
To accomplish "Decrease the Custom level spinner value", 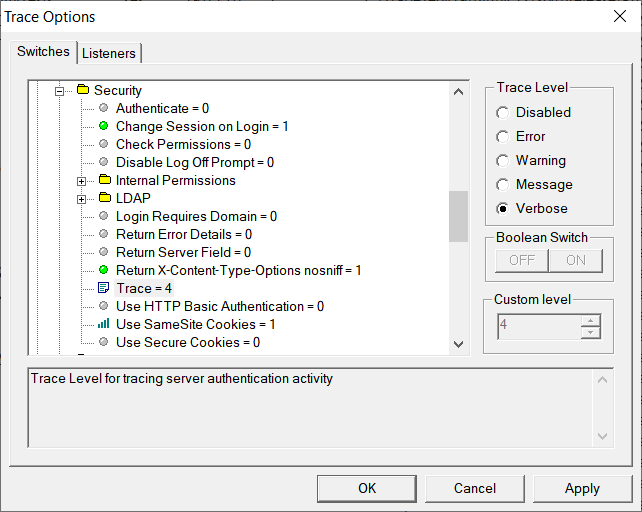I will (x=590, y=333).
